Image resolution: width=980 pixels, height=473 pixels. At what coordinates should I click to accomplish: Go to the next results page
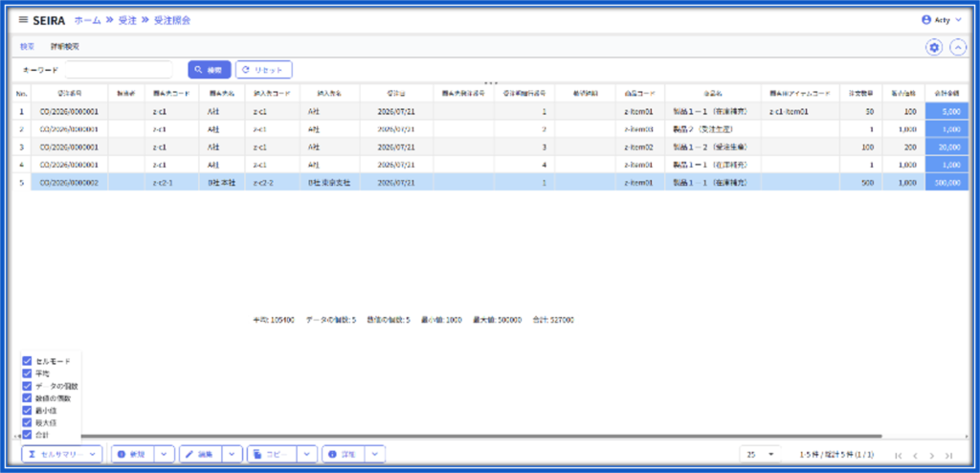pos(931,456)
